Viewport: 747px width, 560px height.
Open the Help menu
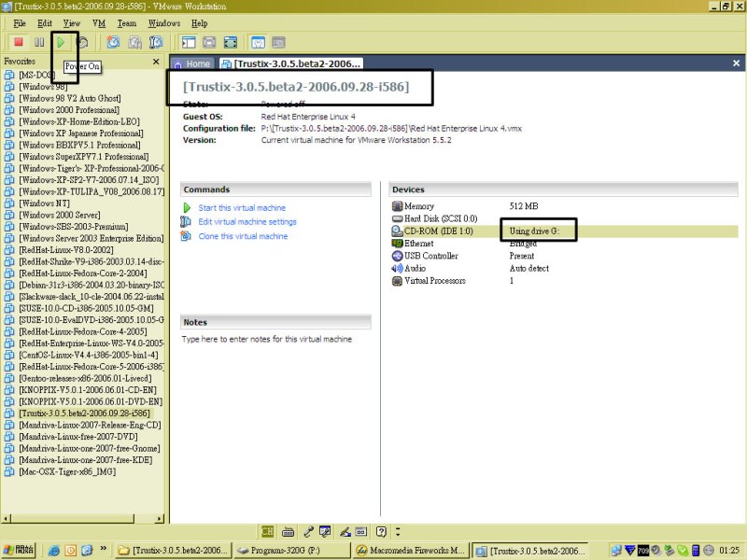tap(199, 23)
